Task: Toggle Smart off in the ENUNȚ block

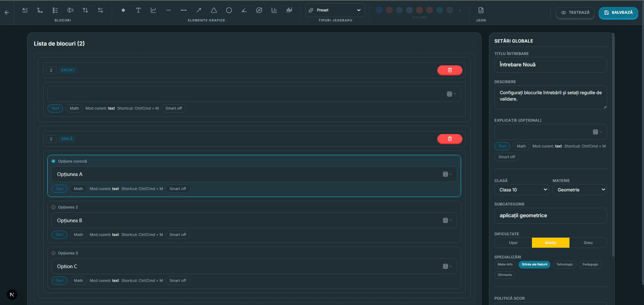Action: point(174,108)
